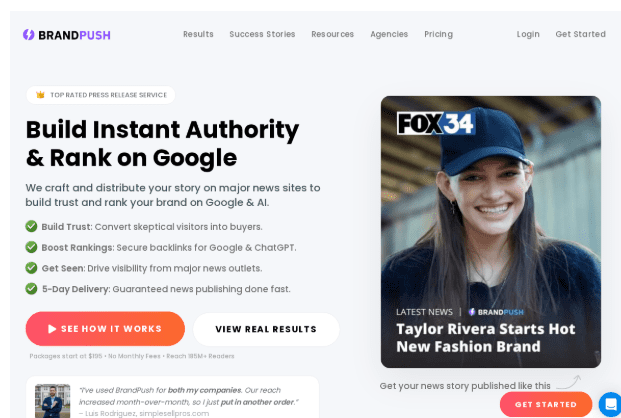The image size is (621, 418).
Task: Click the floating orange Get Started button
Action: pyautogui.click(x=546, y=405)
